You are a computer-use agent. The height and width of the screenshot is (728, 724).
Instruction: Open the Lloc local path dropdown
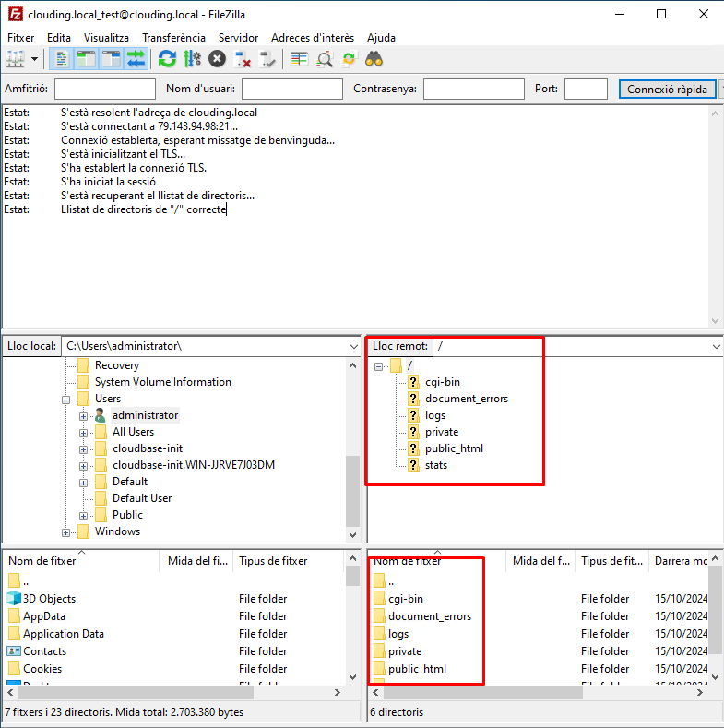[x=353, y=346]
